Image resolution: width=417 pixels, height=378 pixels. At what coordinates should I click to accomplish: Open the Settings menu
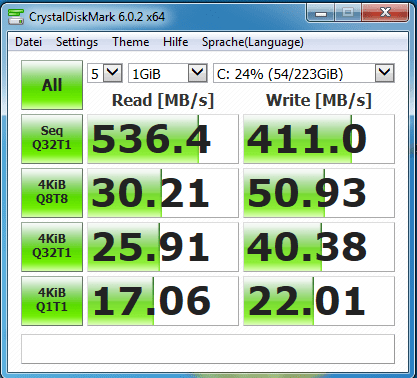(77, 42)
